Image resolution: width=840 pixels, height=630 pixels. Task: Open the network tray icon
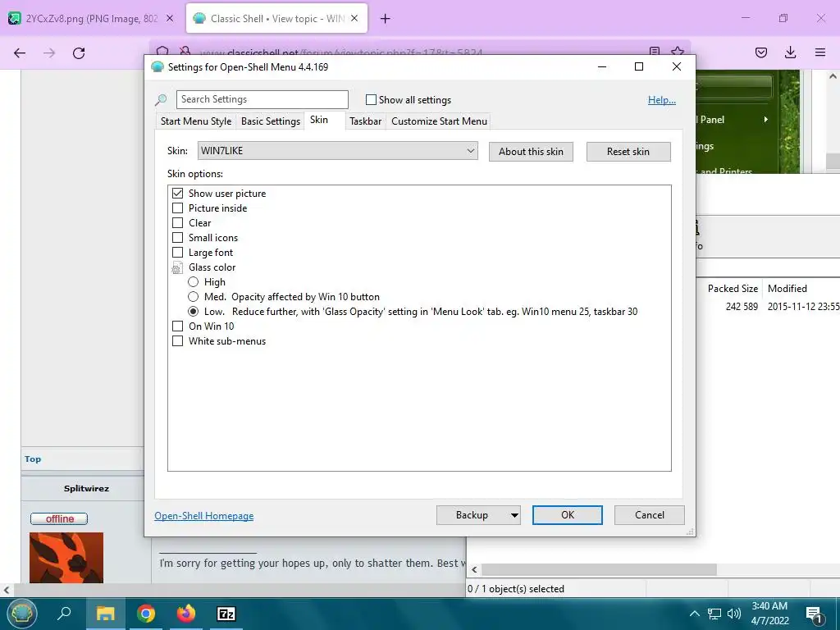(x=714, y=614)
